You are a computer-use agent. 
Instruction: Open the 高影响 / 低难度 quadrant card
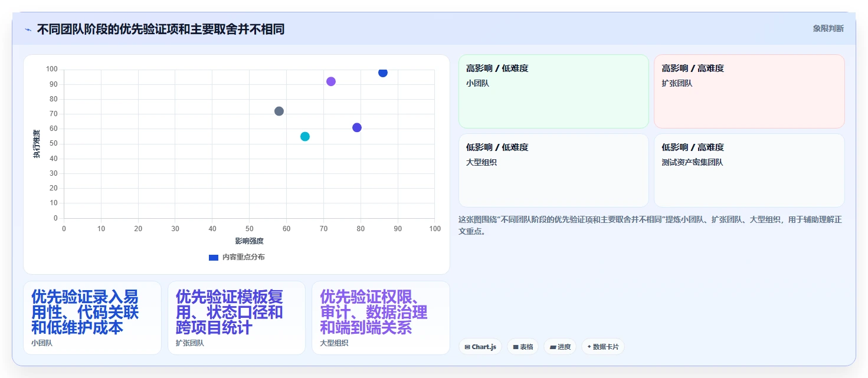click(x=553, y=91)
